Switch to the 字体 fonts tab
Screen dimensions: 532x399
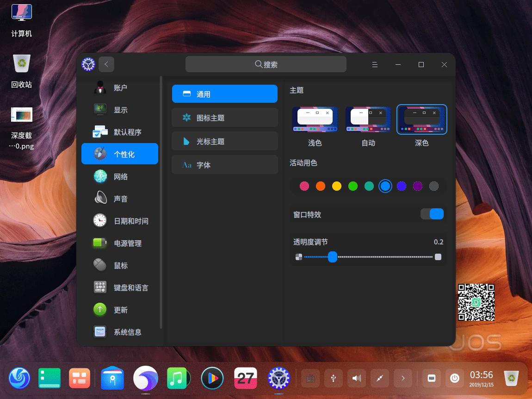pos(224,164)
